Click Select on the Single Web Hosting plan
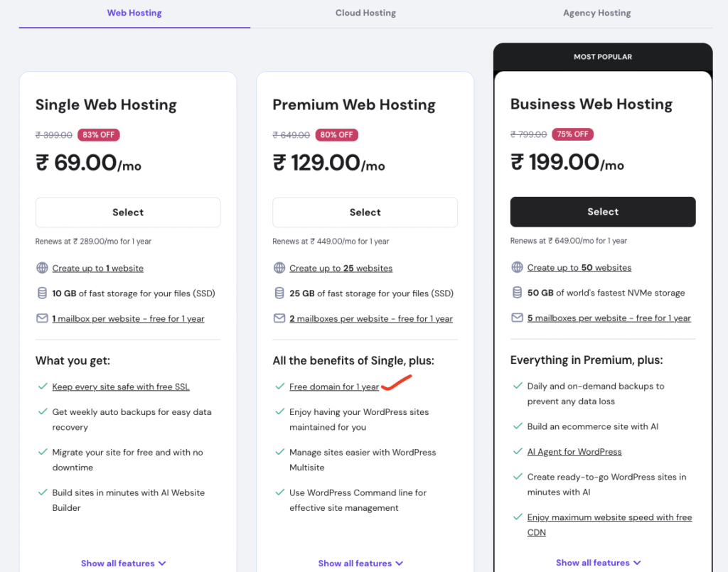728x572 pixels. pos(127,212)
